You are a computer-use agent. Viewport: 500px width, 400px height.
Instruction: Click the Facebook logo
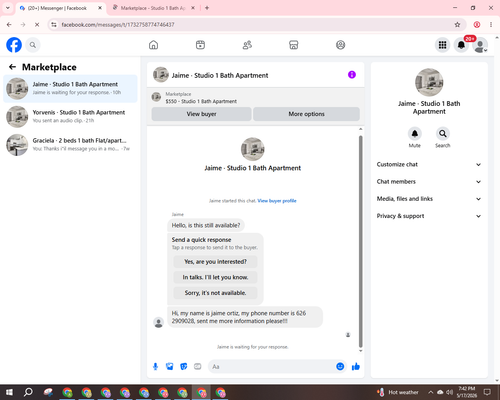click(14, 45)
